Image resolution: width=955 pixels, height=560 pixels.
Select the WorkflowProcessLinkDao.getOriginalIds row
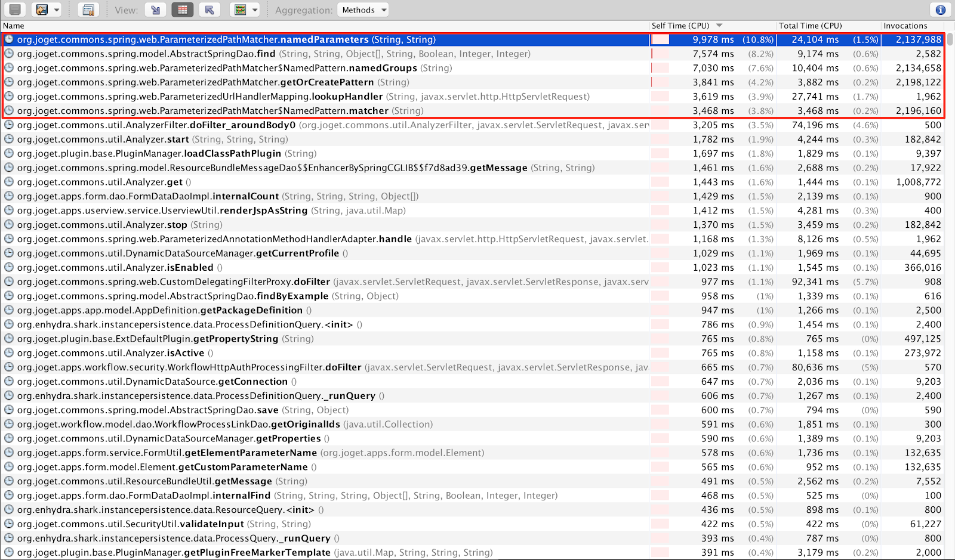[473, 425]
